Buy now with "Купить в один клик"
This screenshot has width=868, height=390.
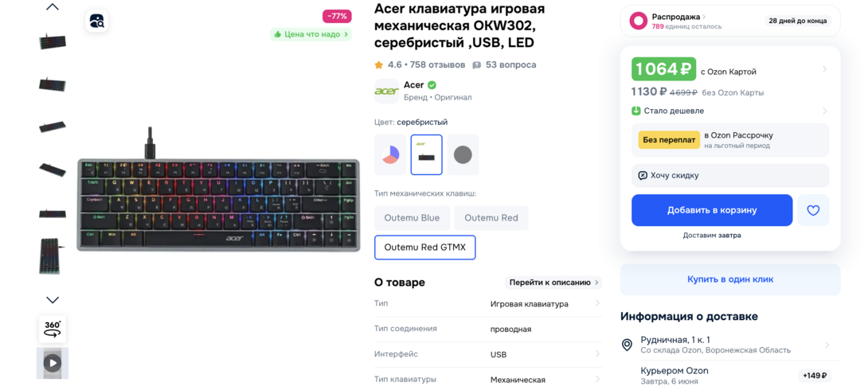pos(730,279)
